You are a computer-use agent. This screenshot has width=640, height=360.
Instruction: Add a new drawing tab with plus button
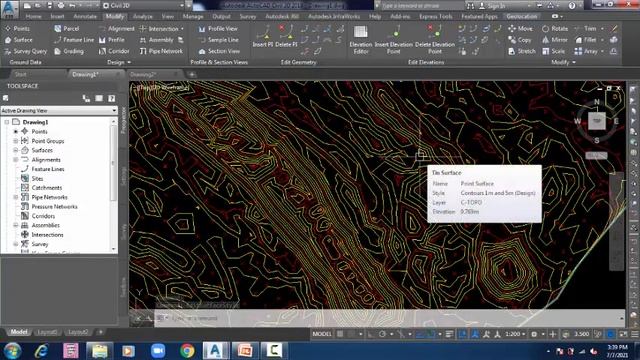(191, 74)
